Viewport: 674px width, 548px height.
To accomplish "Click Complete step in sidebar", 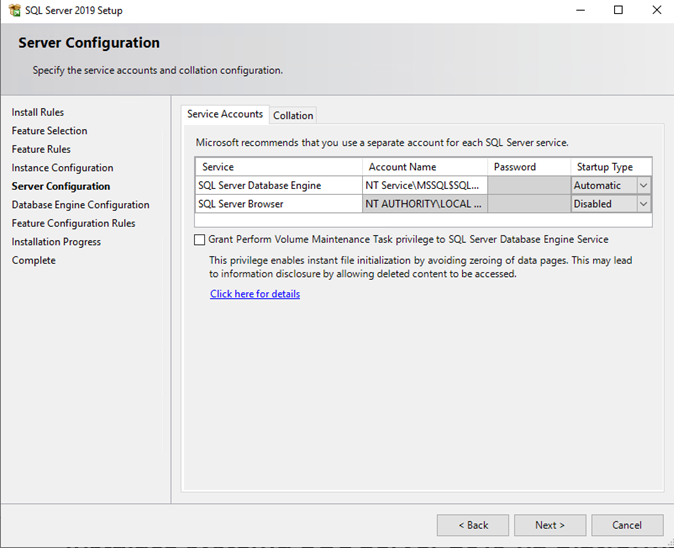I will (34, 260).
